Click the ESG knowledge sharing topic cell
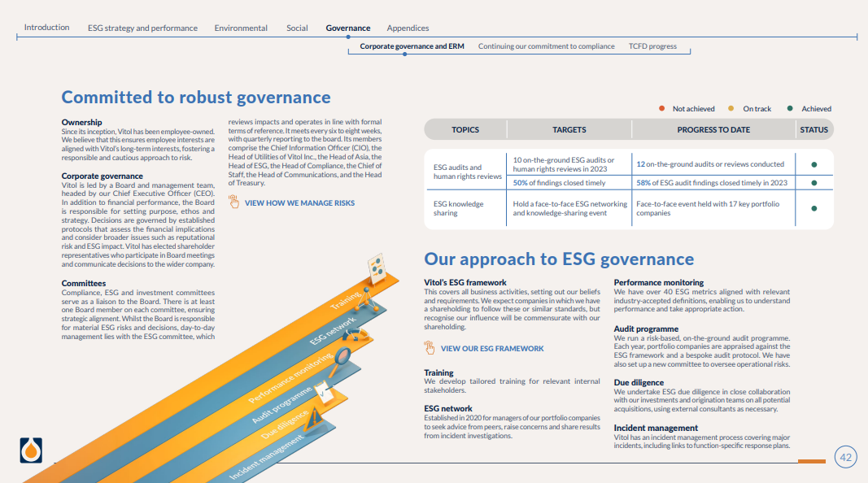868x483 pixels. [x=458, y=209]
